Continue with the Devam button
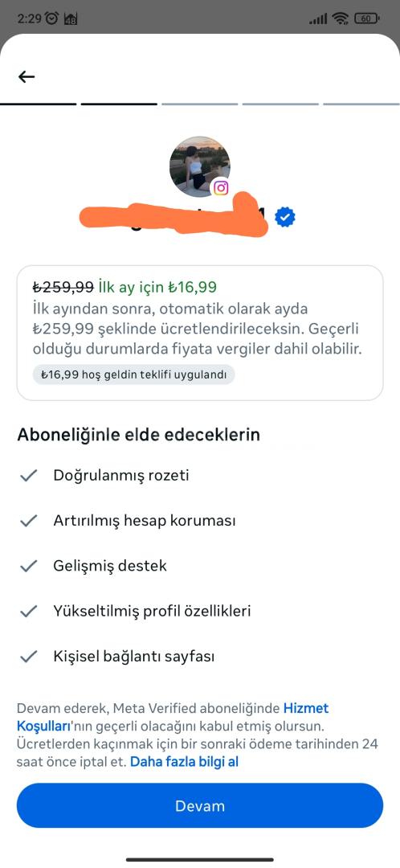400x868 pixels. [200, 805]
